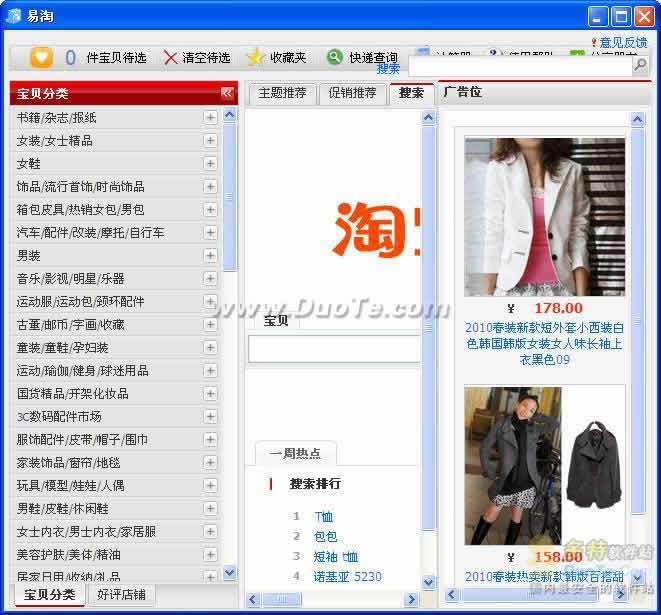Open favorites via the star icon
This screenshot has width=661, height=615.
click(x=256, y=58)
